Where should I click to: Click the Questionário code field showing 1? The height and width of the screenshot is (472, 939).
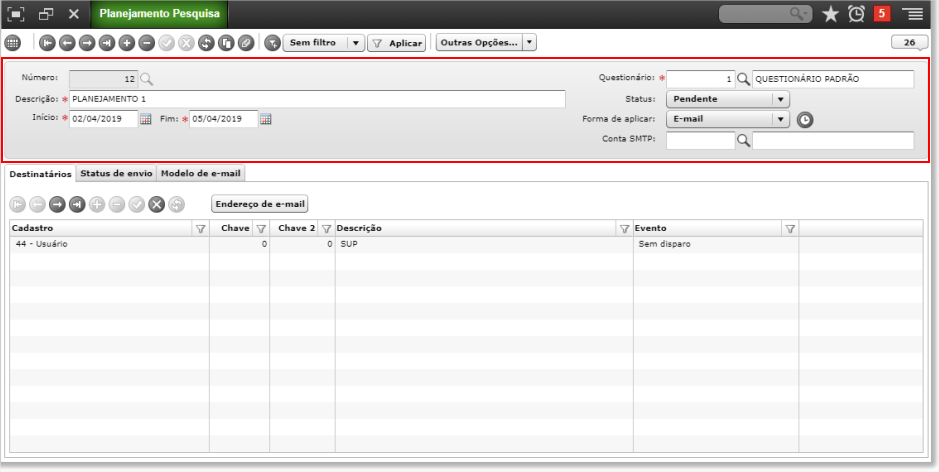(701, 79)
